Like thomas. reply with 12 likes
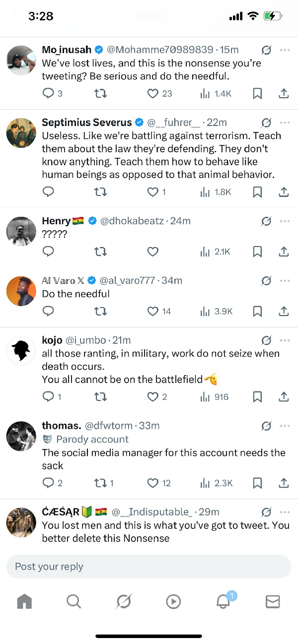The width and height of the screenshot is (298, 644). click(x=153, y=483)
